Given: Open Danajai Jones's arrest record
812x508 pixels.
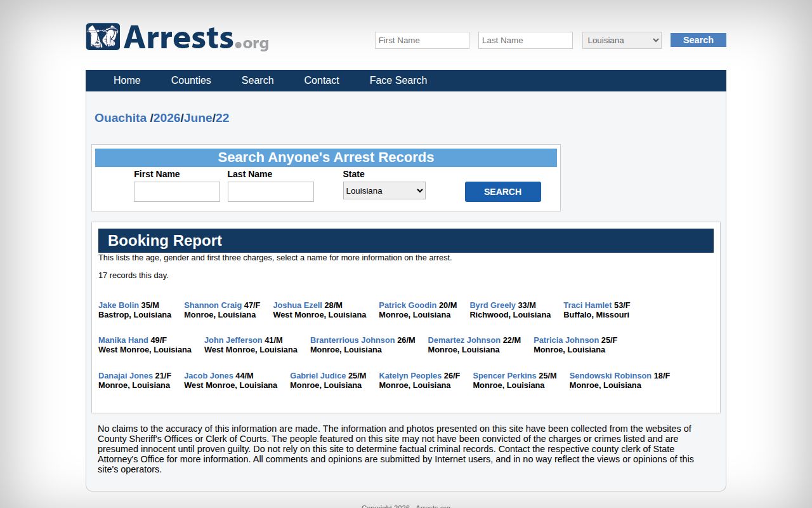Looking at the screenshot, I should tap(126, 376).
